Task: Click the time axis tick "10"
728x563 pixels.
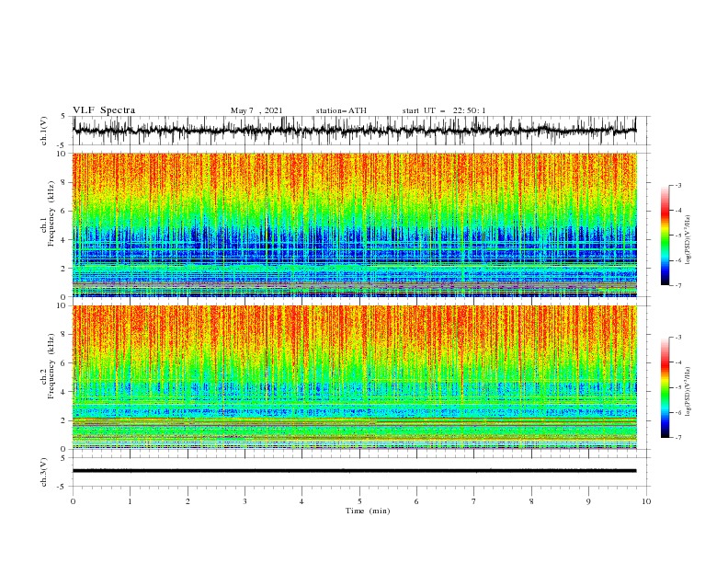Action: pos(646,501)
